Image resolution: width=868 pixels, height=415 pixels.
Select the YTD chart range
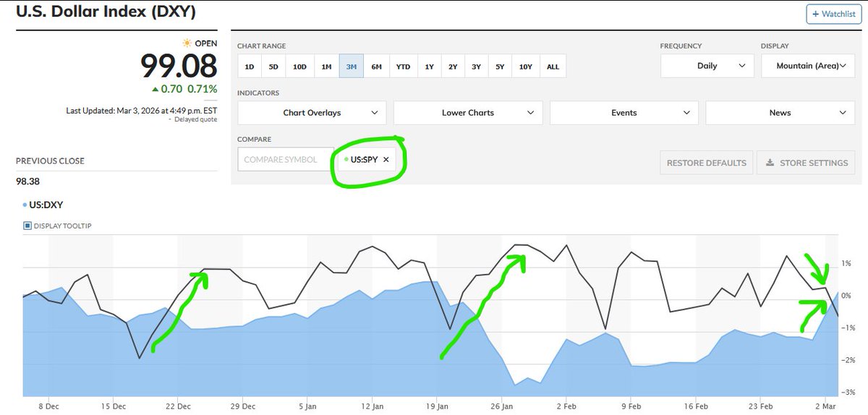[x=403, y=67]
